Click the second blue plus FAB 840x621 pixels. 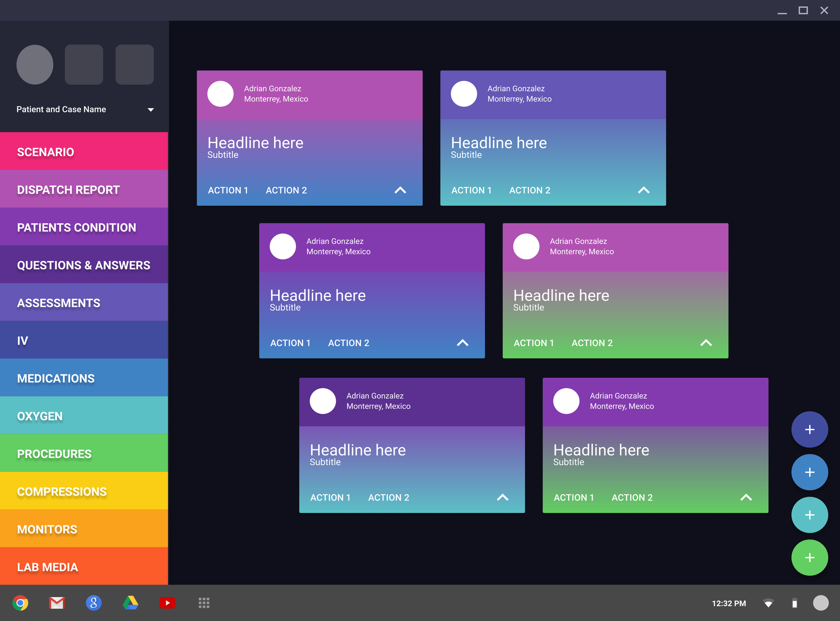point(809,472)
